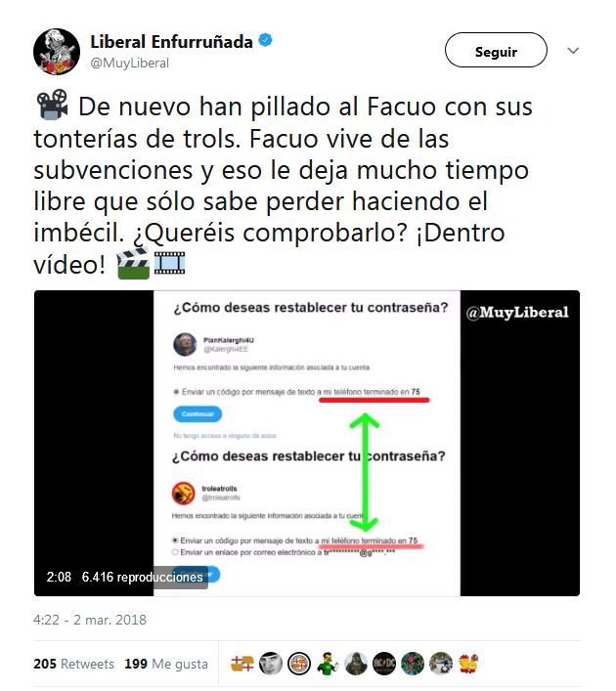Viewport: 616px width, 691px height.
Task: Open the tweet options chevron menu
Action: coord(573,51)
